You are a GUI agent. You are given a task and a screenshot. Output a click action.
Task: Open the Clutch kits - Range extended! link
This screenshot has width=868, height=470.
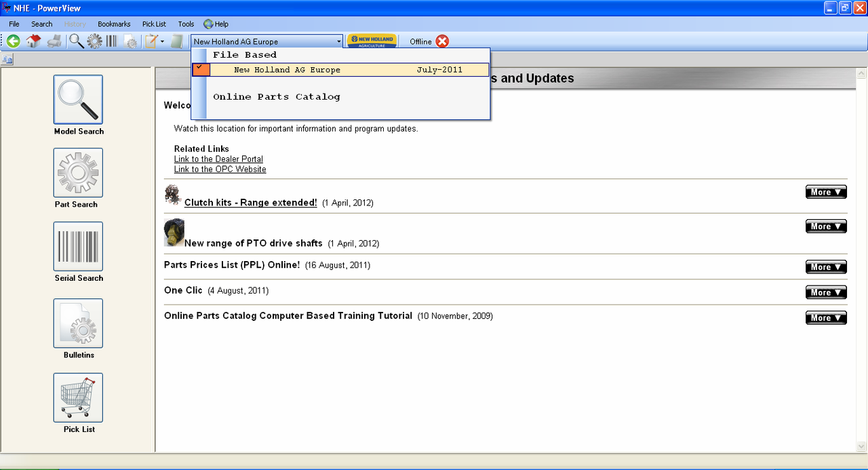pos(251,202)
